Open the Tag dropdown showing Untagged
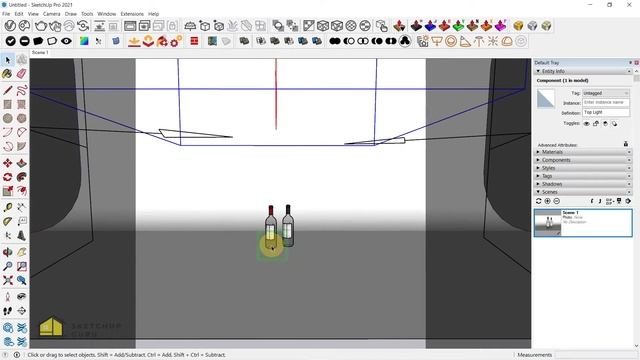 606,93
